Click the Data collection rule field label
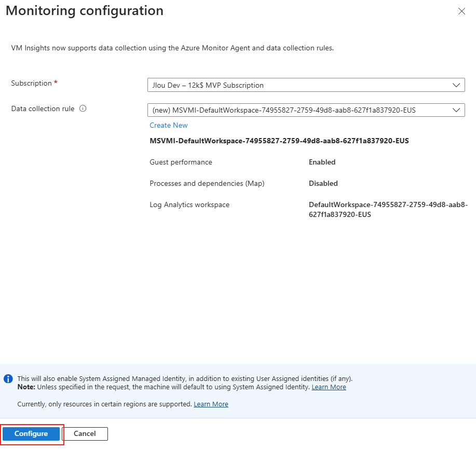 pos(43,108)
